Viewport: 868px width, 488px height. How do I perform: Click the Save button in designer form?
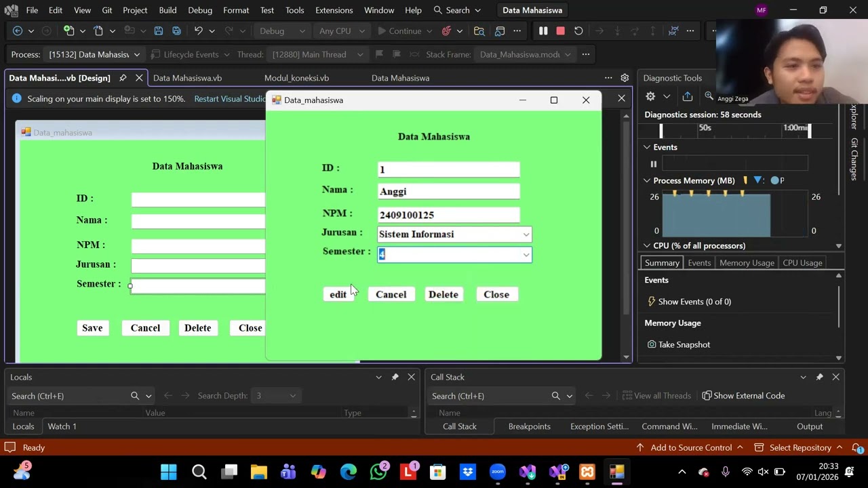(x=92, y=328)
